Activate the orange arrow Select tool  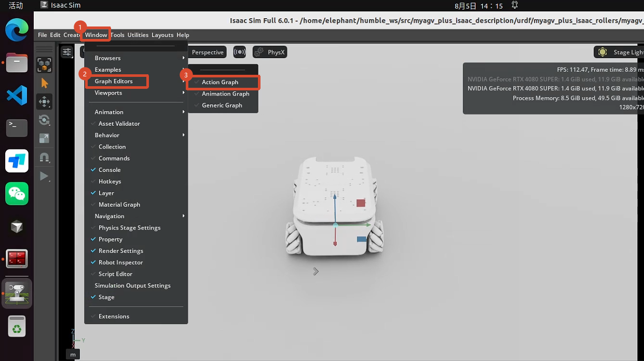pos(44,83)
